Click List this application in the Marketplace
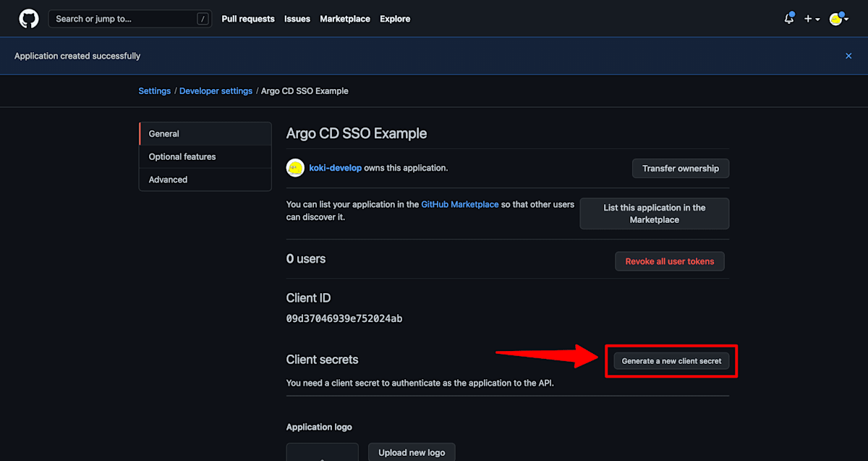 [655, 213]
